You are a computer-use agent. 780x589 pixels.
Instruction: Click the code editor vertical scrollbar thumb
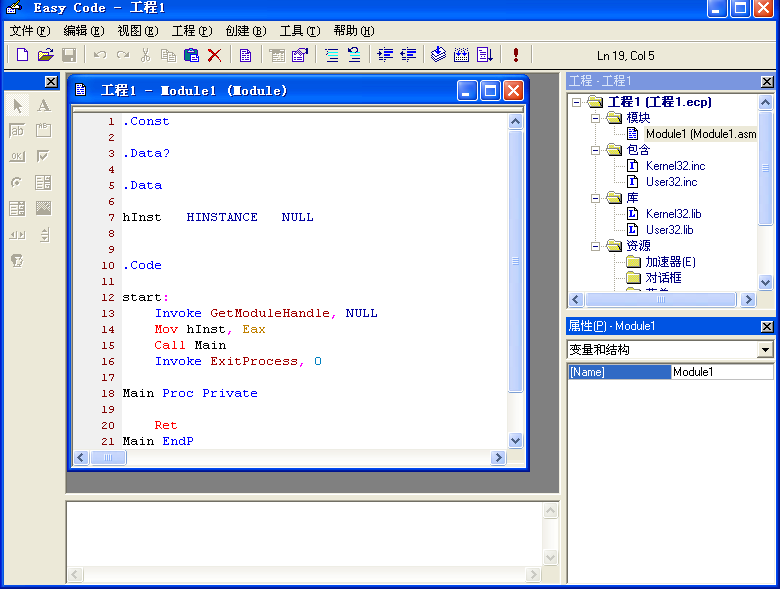(x=515, y=260)
